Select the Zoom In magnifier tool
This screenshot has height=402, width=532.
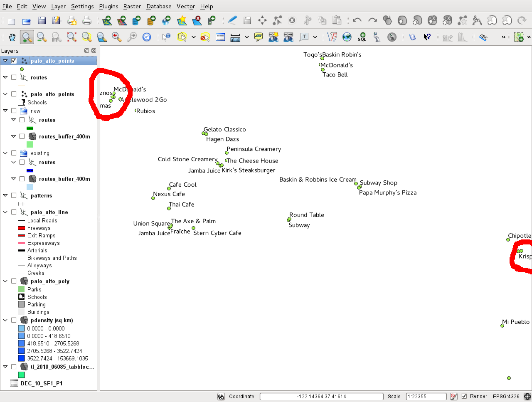coord(27,37)
